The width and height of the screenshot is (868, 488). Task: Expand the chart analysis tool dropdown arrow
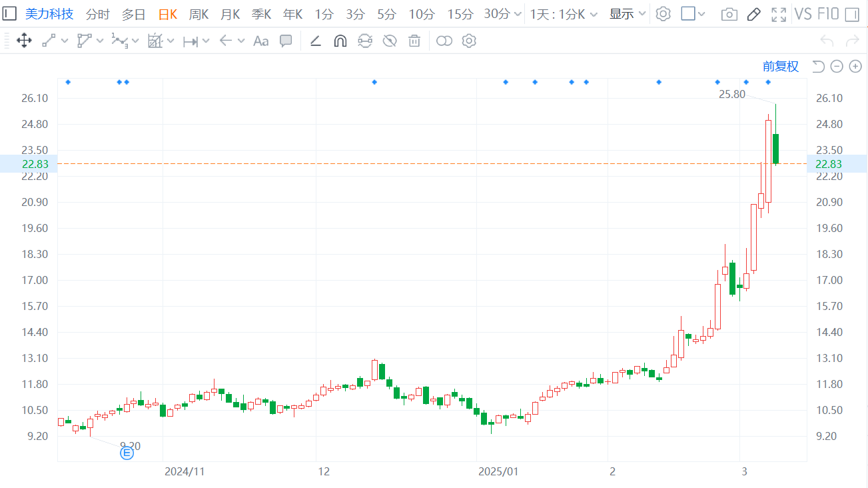pos(171,41)
